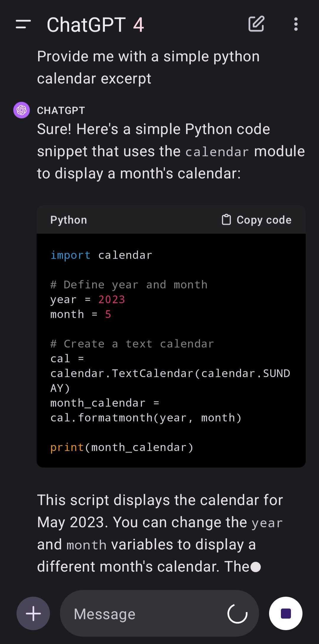Click the print statement line
This screenshot has width=319, height=644.
tap(121, 447)
